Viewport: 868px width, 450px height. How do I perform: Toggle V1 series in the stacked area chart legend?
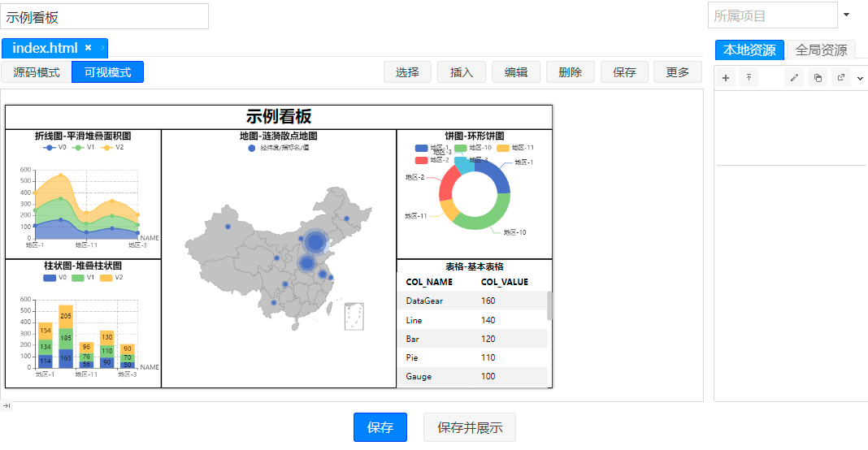83,147
